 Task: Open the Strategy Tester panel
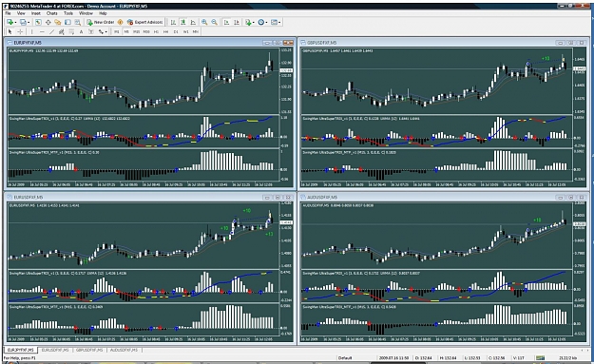click(x=78, y=23)
